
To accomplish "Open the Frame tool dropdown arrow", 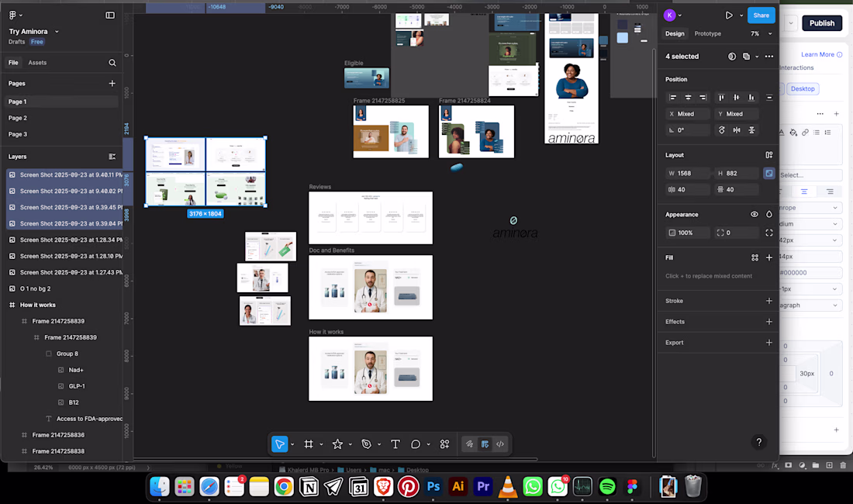I will (x=321, y=444).
